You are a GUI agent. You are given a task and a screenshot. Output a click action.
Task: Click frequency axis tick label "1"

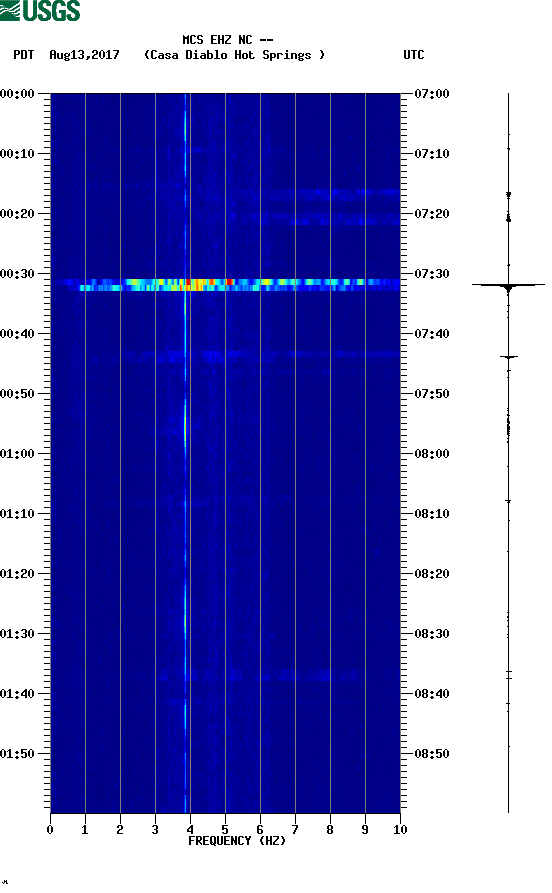85,830
